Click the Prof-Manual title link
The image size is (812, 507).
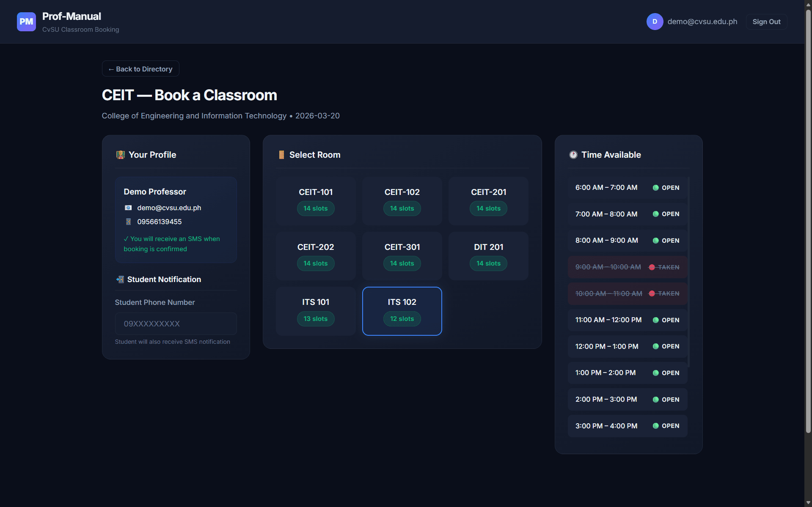(x=72, y=16)
